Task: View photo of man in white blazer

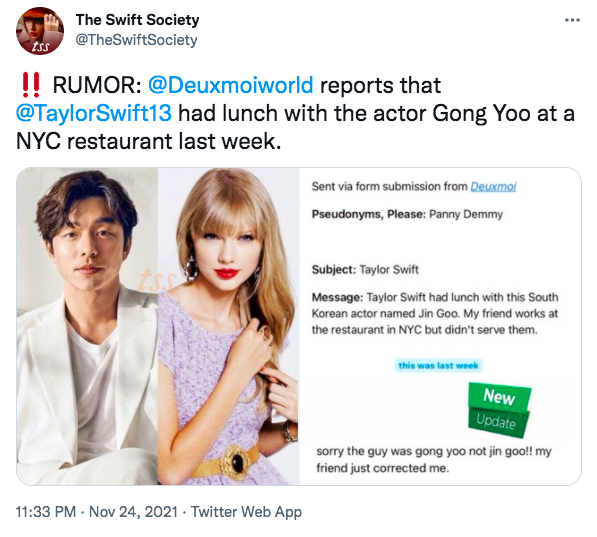Action: pyautogui.click(x=87, y=326)
